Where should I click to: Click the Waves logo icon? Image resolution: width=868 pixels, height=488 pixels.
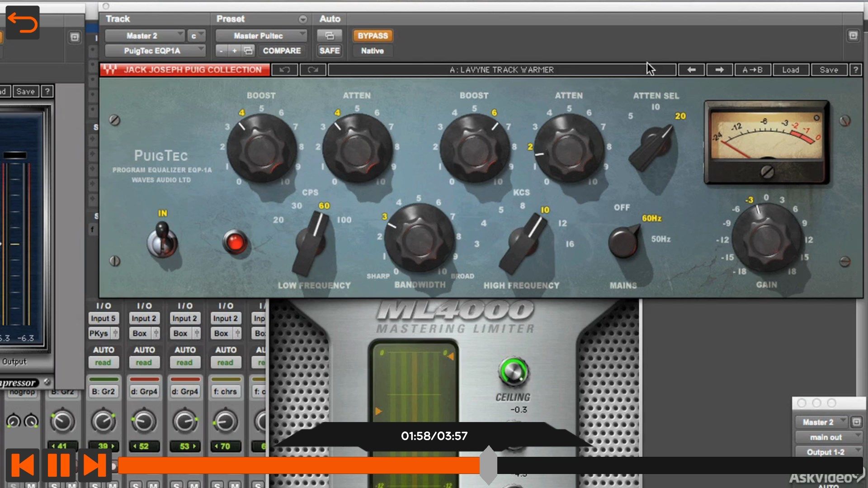(x=109, y=70)
